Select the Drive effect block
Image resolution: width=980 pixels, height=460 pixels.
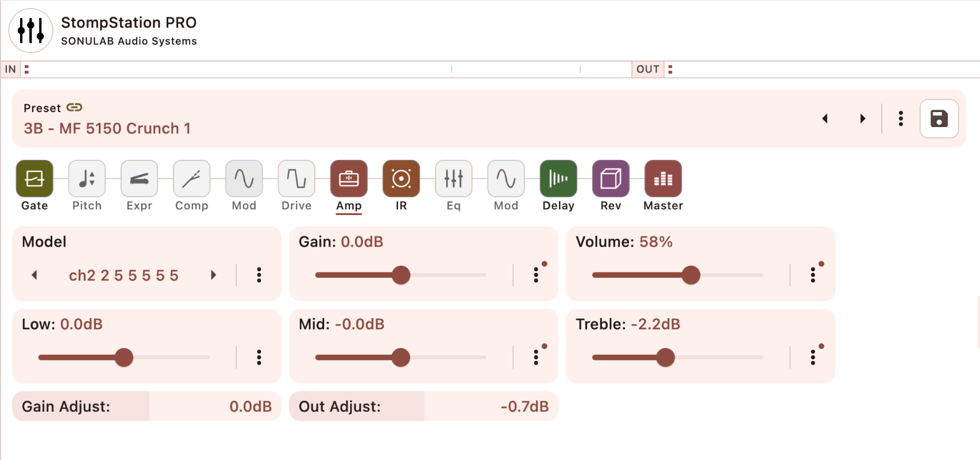[296, 179]
